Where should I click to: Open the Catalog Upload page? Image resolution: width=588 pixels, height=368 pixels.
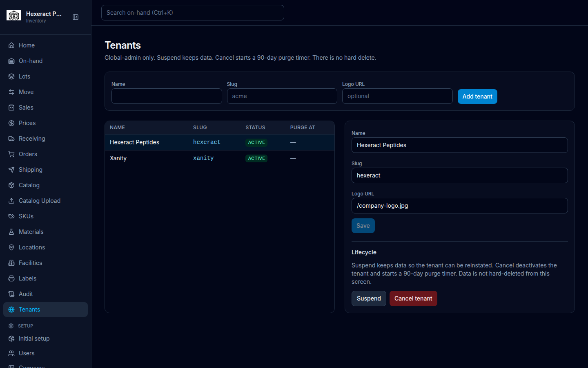[x=45, y=201]
